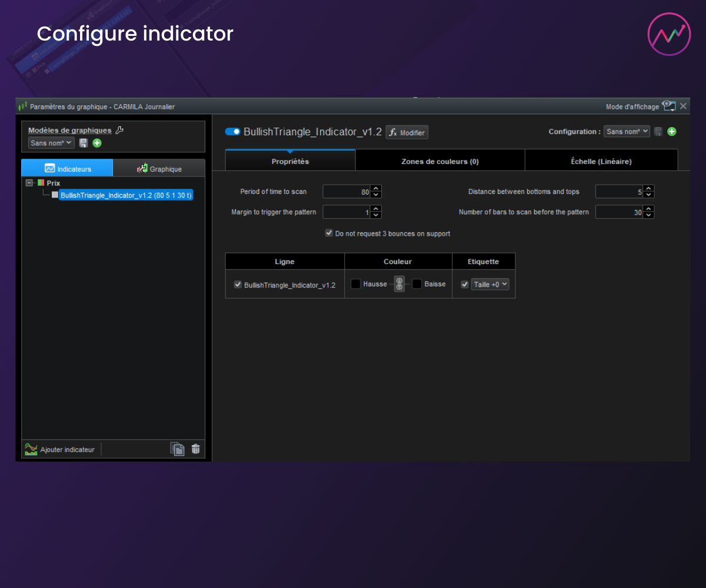
Task: Add new chart template with green plus
Action: (x=97, y=143)
